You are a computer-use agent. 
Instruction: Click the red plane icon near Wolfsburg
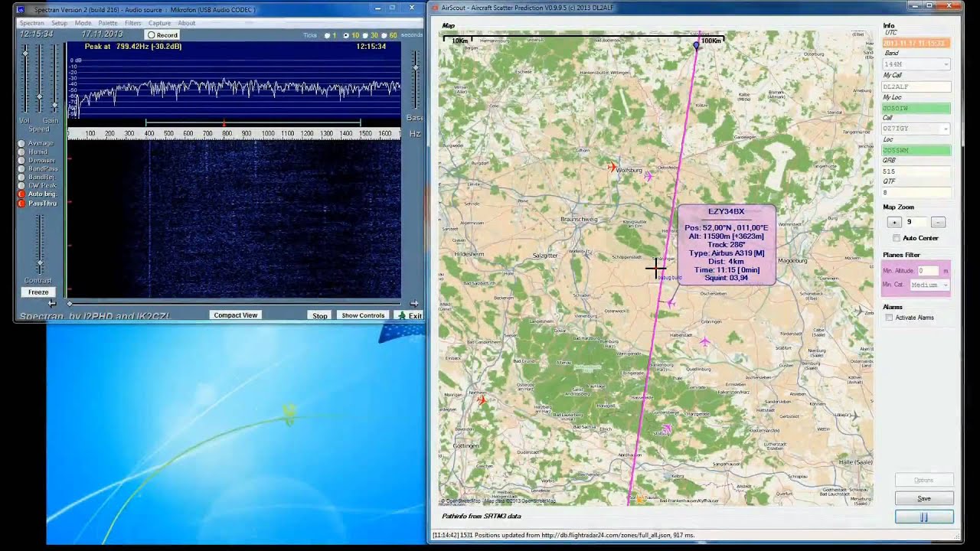(612, 166)
